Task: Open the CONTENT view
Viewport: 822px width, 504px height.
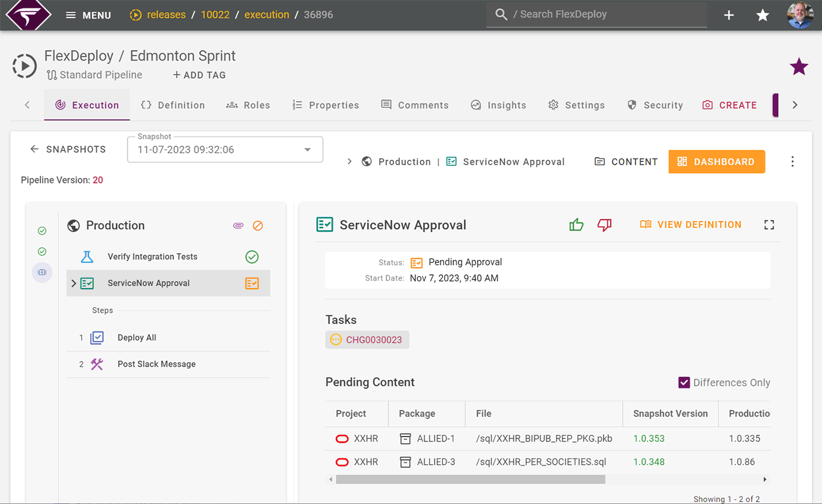Action: [x=626, y=161]
